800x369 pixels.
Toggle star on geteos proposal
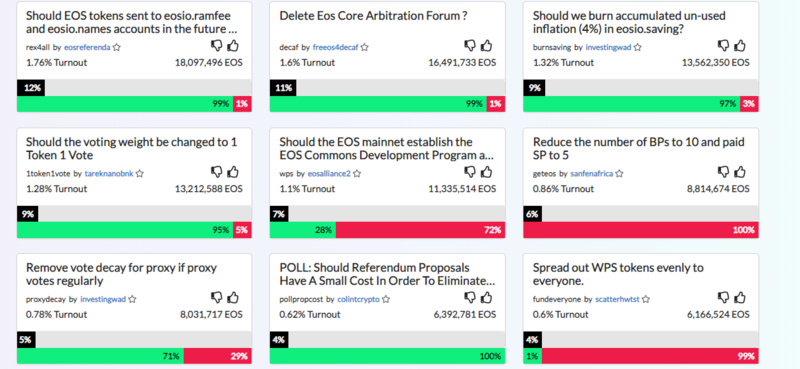(x=619, y=174)
